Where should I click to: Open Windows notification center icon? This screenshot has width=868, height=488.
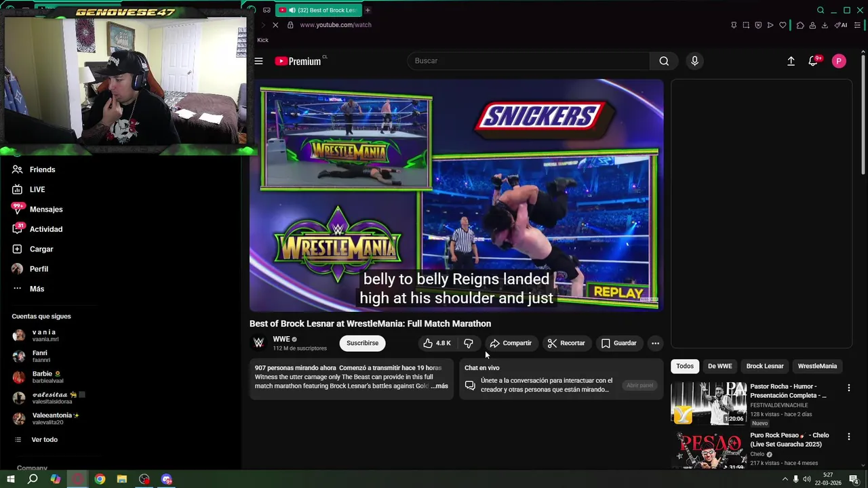point(854,479)
